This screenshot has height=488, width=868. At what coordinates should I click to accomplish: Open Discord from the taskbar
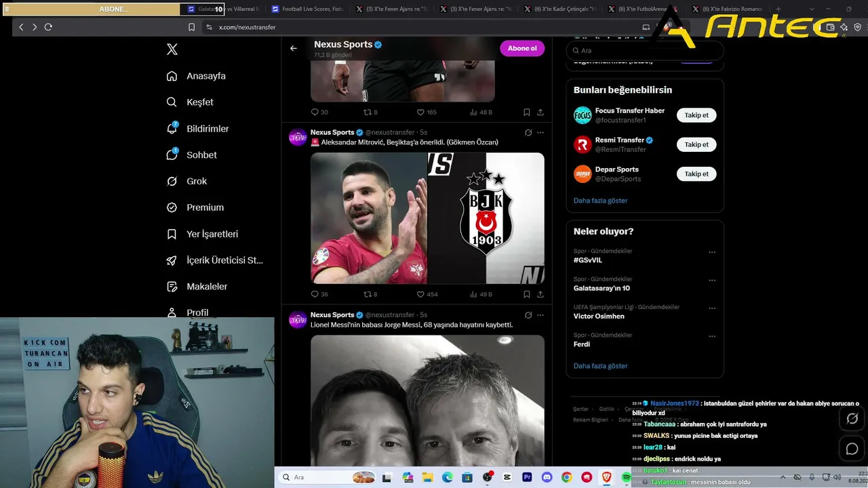pos(547,477)
